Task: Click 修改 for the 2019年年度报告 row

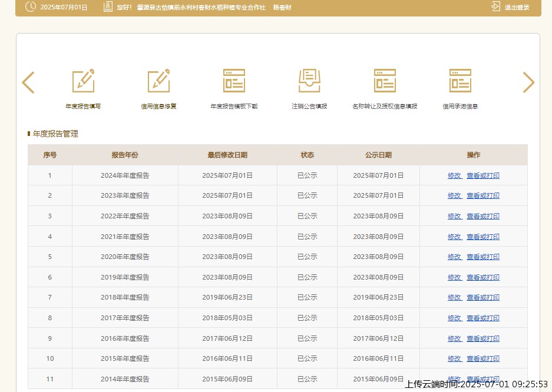Action: click(x=454, y=277)
